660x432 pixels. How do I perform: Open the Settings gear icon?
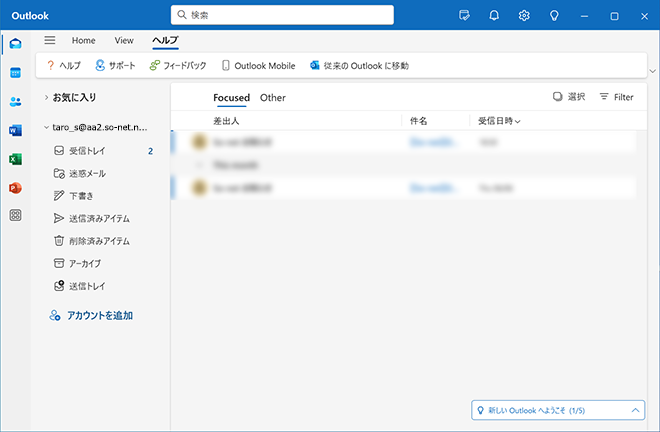pyautogui.click(x=524, y=16)
